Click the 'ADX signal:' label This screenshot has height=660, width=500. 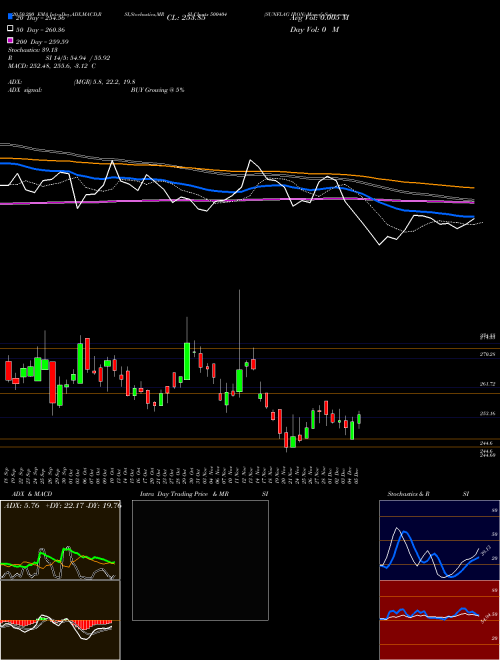[x=25, y=90]
